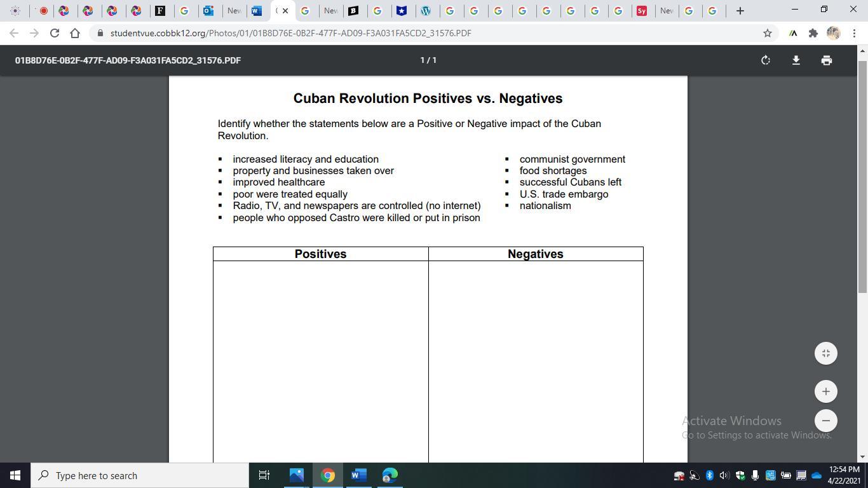
Task: Download the PDF file
Action: [x=796, y=60]
